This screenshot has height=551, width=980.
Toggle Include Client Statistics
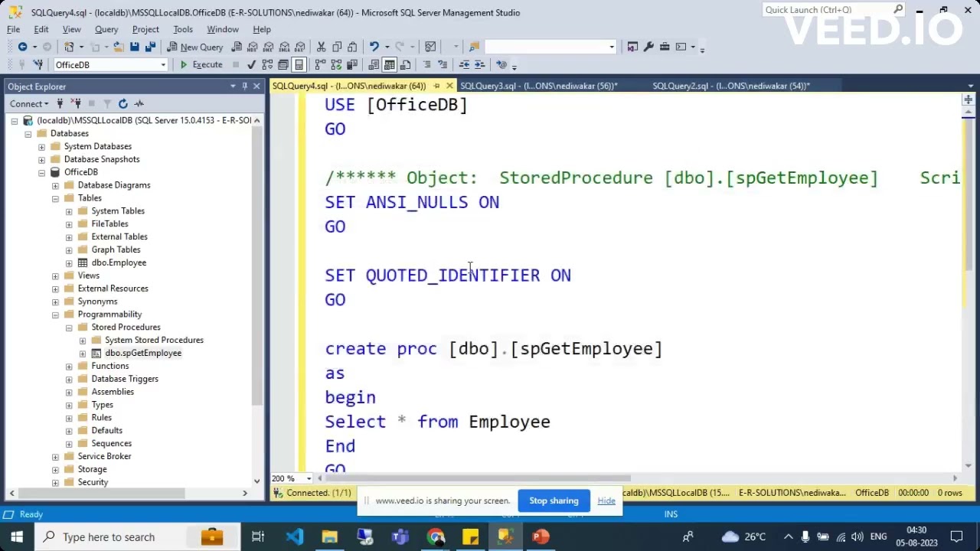(352, 64)
